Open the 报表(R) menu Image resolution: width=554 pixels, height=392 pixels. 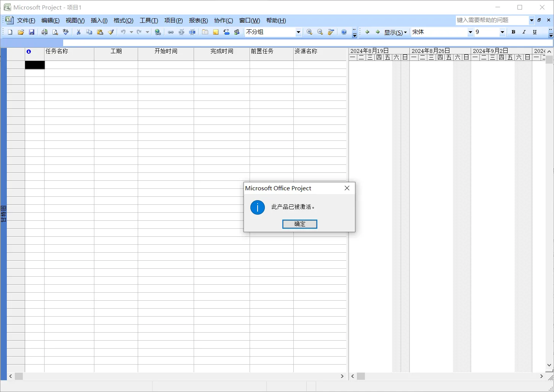[199, 21]
